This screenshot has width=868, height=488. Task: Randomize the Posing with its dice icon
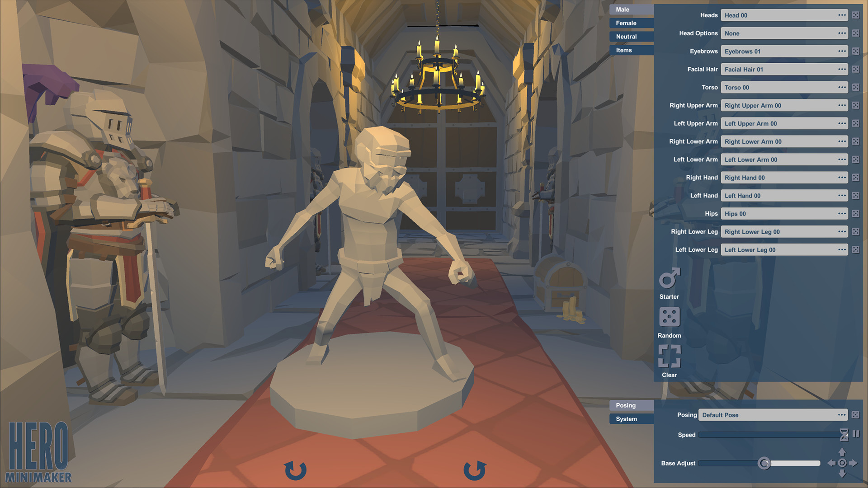(x=855, y=414)
